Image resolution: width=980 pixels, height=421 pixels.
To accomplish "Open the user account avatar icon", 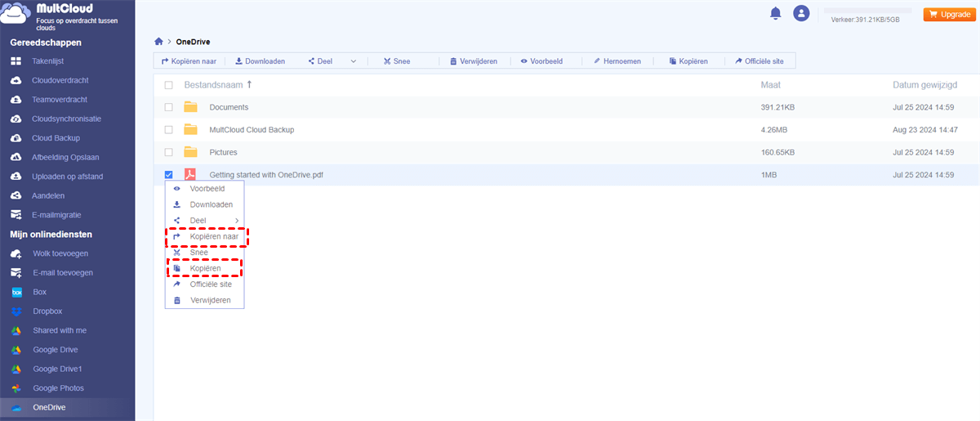I will [801, 13].
